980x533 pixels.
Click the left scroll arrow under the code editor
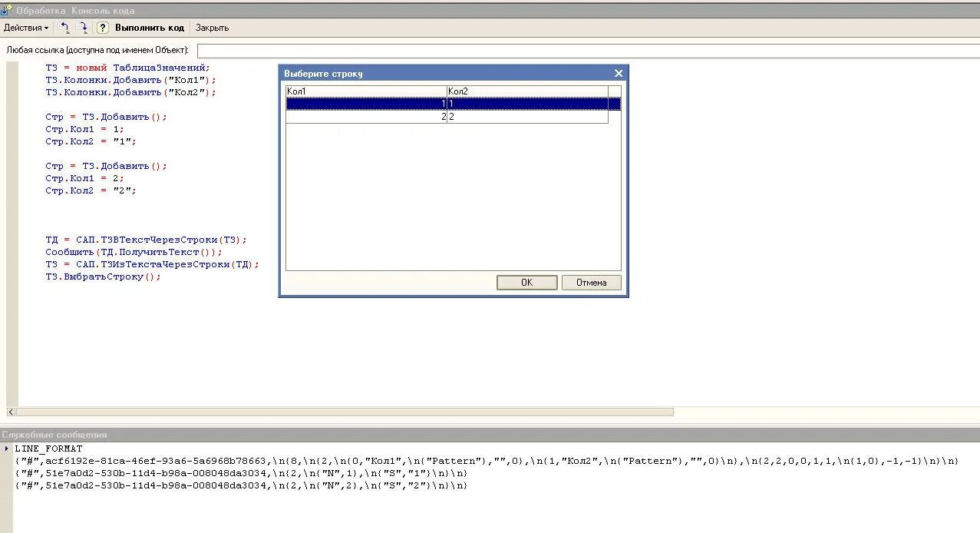coord(11,412)
